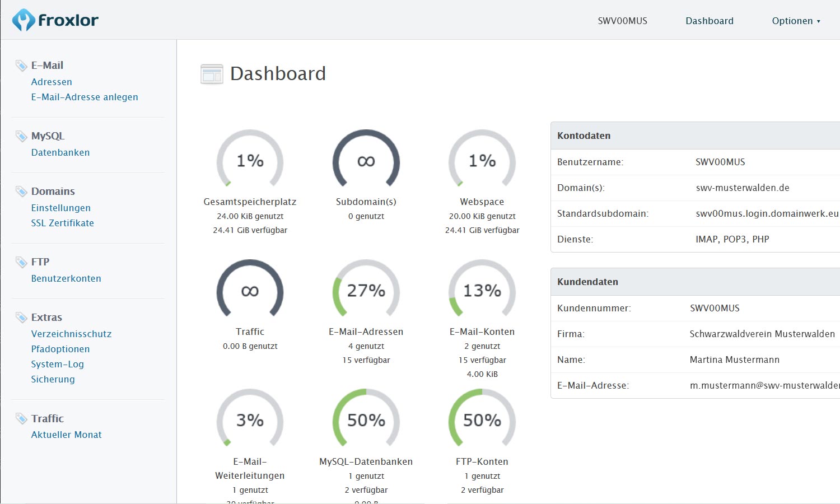Open System-Log link
Image resolution: width=840 pixels, height=504 pixels.
[x=58, y=364]
